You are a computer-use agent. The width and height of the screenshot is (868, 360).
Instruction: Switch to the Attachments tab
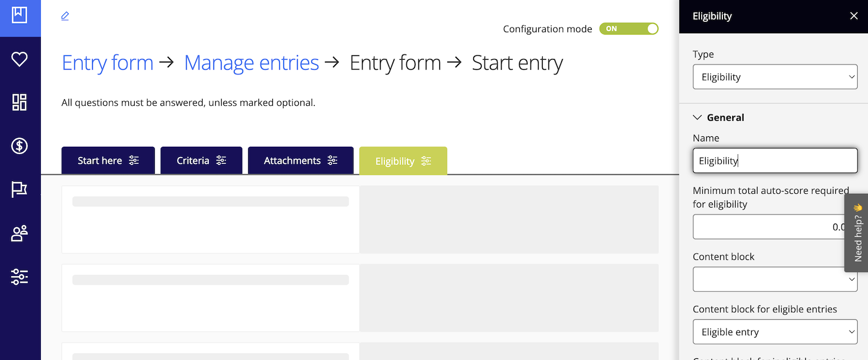click(x=292, y=160)
